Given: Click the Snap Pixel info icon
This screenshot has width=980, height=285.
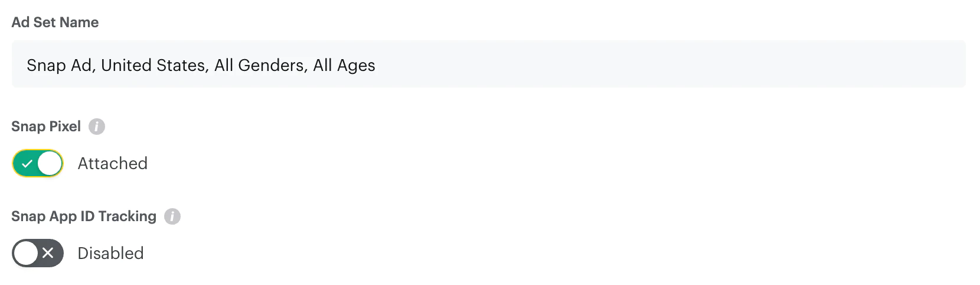Looking at the screenshot, I should 97,127.
